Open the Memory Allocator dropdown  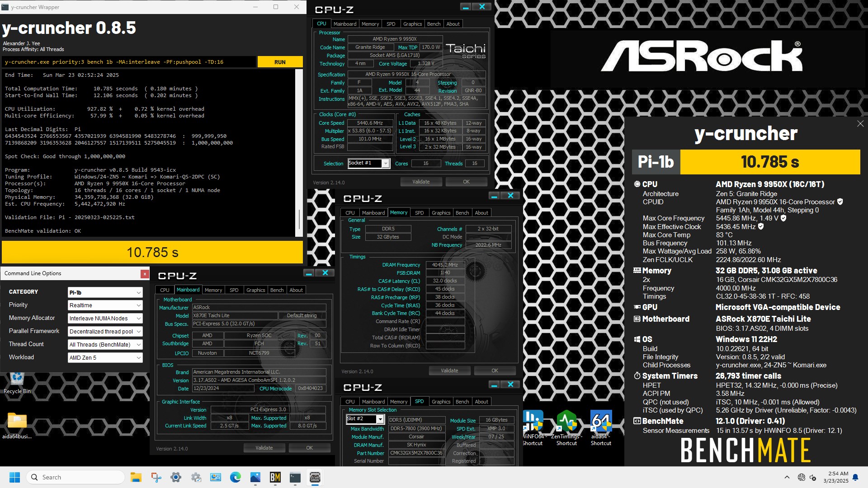coord(105,319)
